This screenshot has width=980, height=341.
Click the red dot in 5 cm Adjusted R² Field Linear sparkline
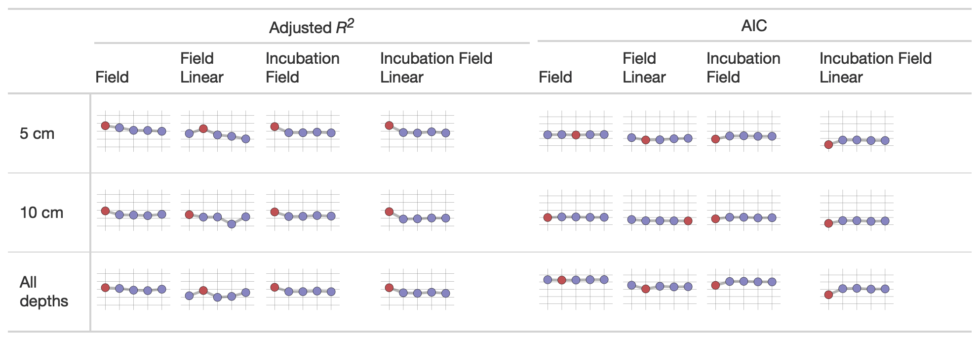point(203,128)
